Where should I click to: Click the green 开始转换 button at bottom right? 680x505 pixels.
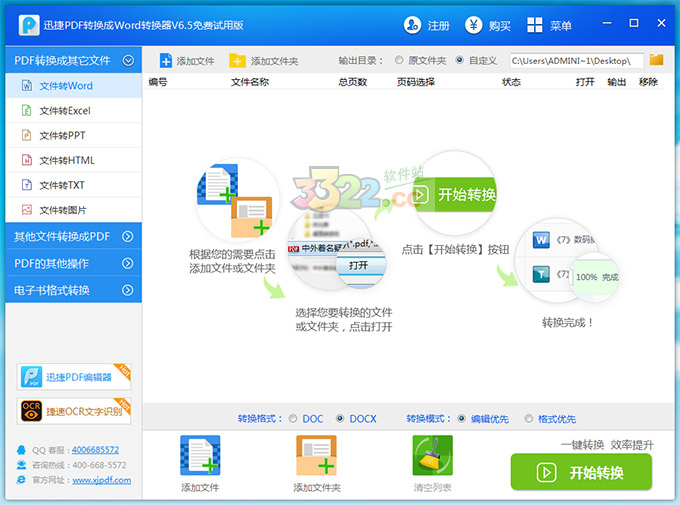pos(581,472)
